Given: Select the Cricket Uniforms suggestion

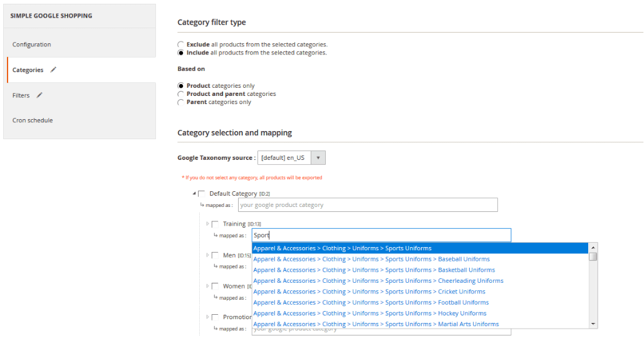Looking at the screenshot, I should 420,292.
